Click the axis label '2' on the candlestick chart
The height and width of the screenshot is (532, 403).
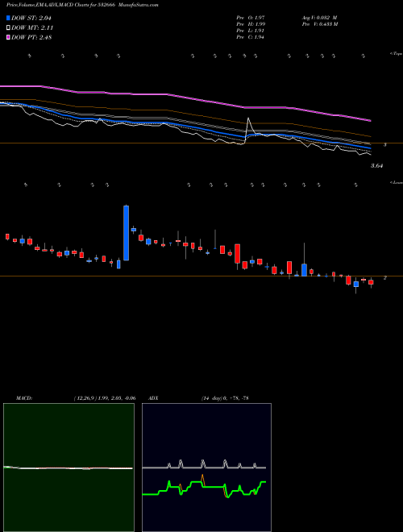(384, 277)
